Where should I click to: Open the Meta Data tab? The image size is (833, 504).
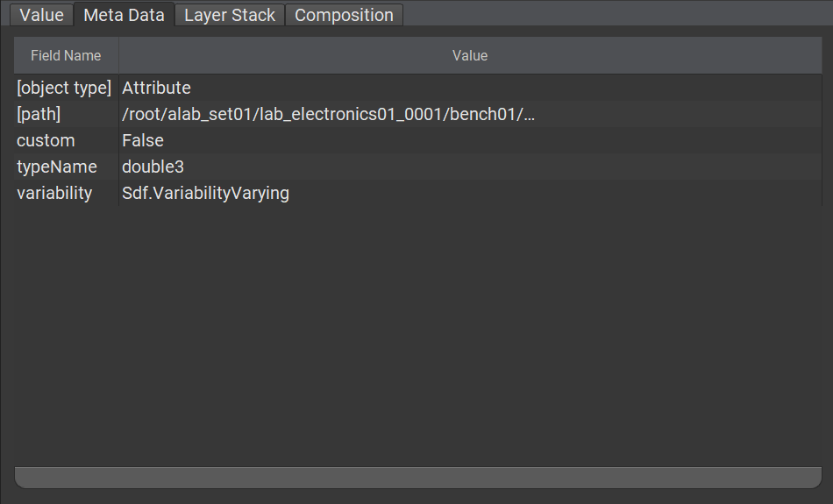tap(124, 14)
